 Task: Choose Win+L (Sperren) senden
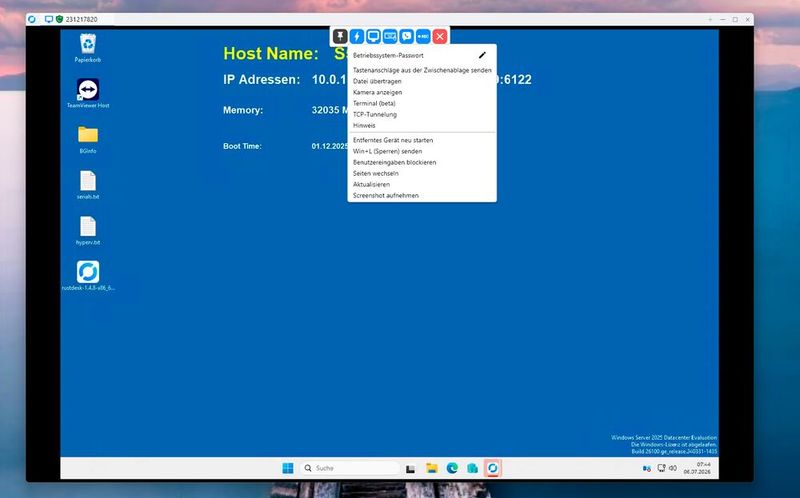422,151
